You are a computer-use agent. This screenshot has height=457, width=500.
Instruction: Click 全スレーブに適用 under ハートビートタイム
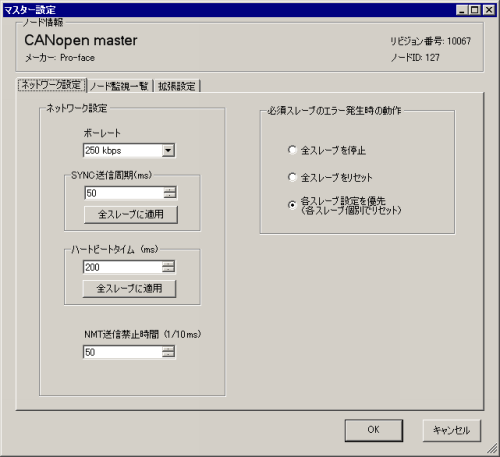point(129,289)
